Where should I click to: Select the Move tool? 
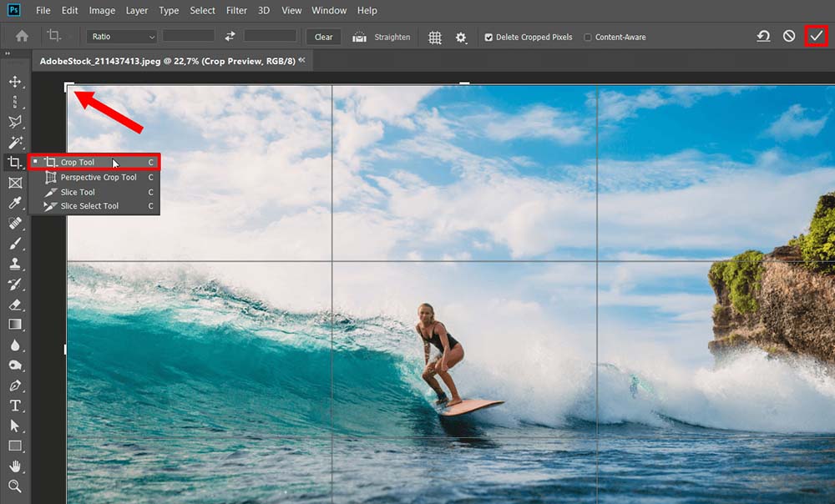coord(15,82)
